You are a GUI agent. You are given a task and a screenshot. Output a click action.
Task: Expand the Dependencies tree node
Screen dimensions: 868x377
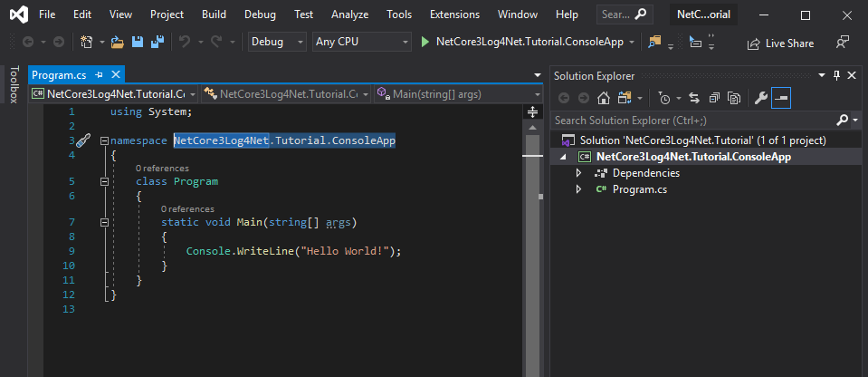(579, 173)
